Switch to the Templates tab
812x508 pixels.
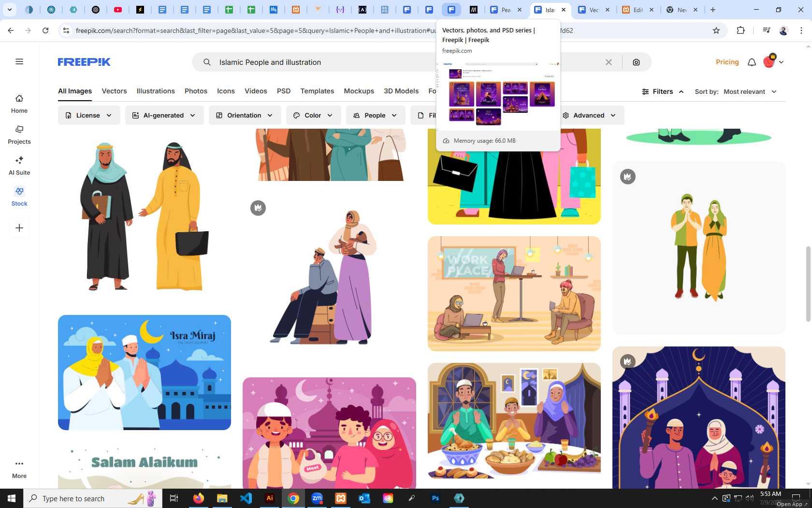click(x=317, y=91)
